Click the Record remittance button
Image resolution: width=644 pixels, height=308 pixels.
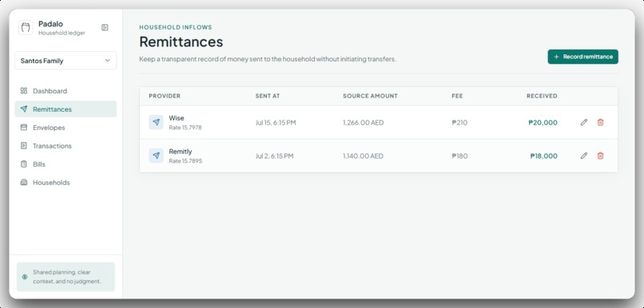click(582, 57)
